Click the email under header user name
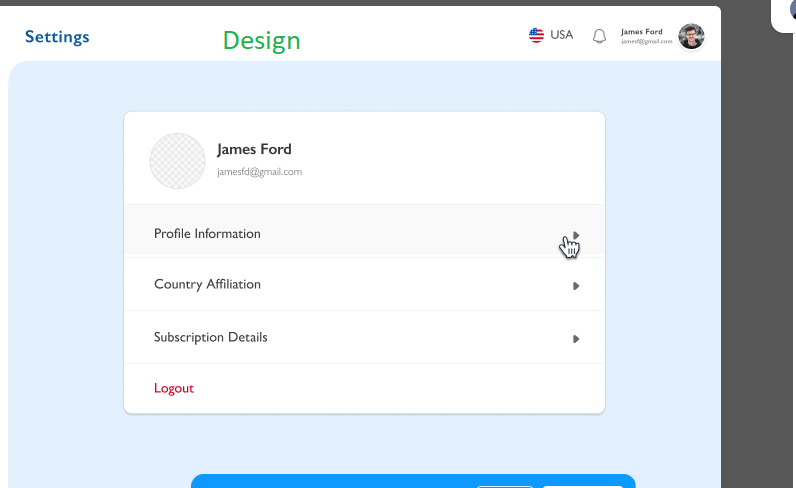Screen dimensions: 796x488 point(647,42)
